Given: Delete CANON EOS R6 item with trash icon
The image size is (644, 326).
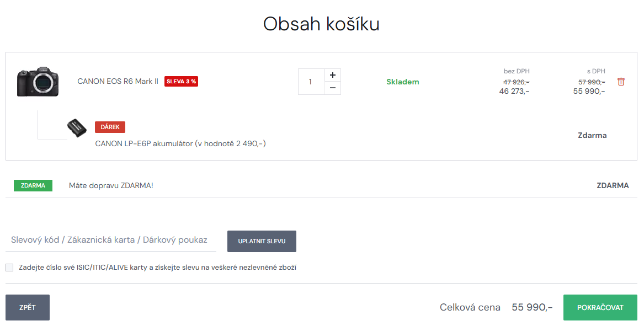Looking at the screenshot, I should pyautogui.click(x=621, y=82).
